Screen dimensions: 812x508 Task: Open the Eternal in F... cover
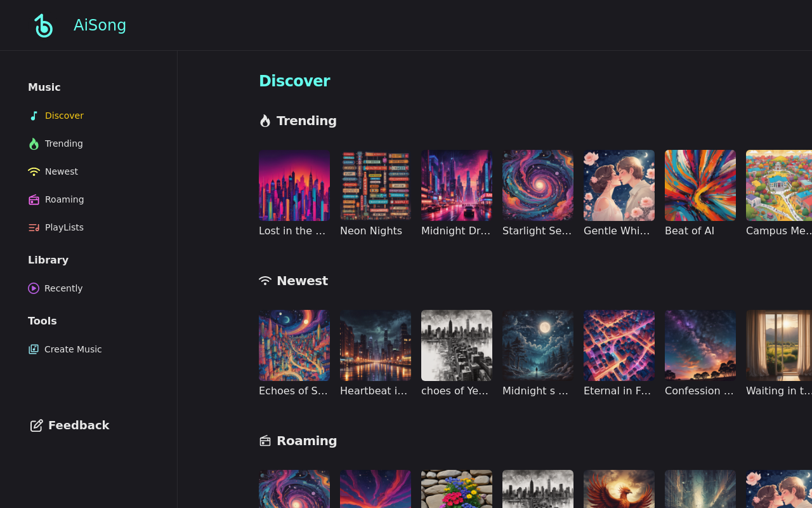(x=619, y=345)
